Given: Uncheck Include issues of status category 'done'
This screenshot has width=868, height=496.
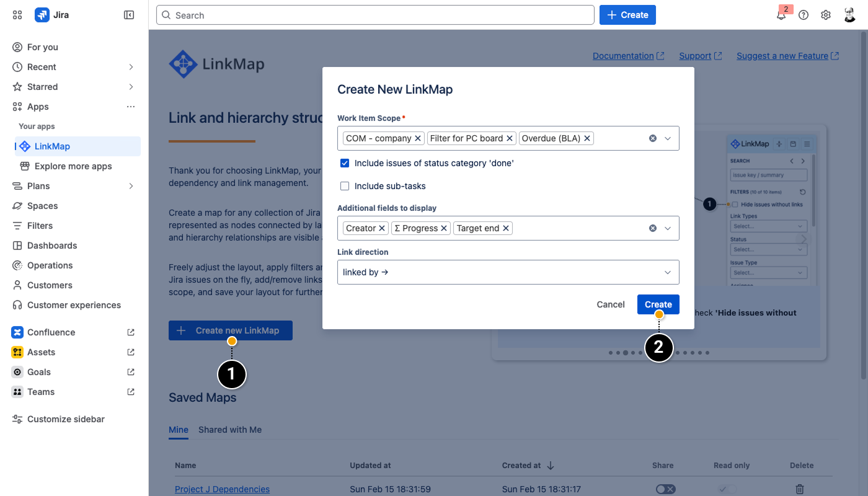Looking at the screenshot, I should pos(345,163).
